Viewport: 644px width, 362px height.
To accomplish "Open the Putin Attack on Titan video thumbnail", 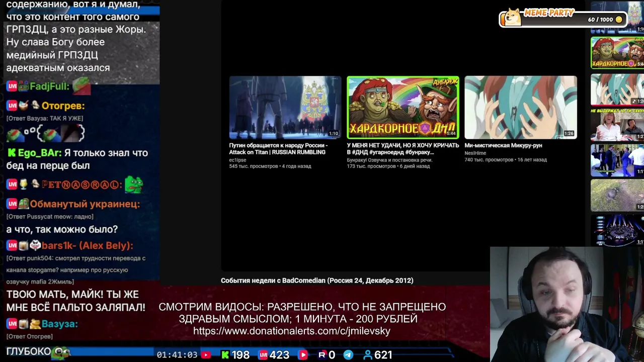I will pyautogui.click(x=285, y=107).
